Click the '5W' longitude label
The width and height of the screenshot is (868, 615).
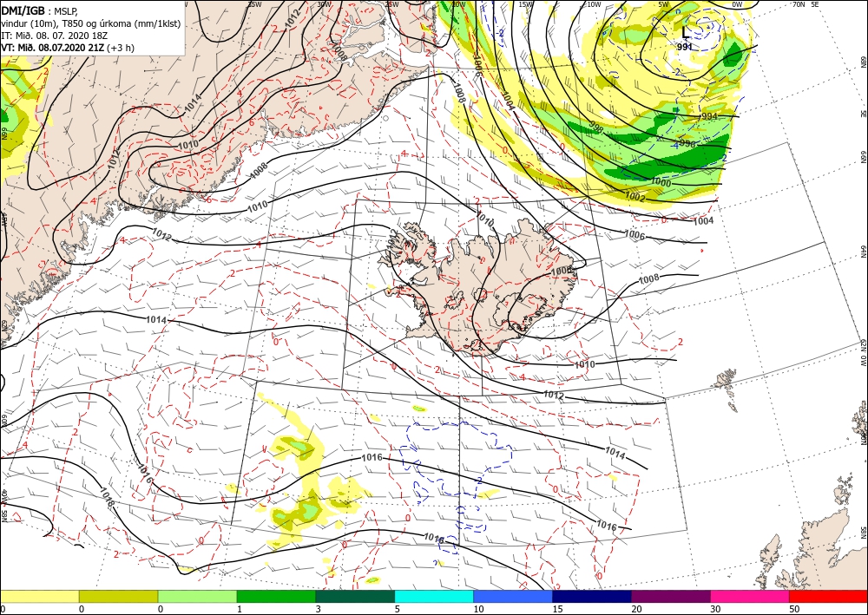tap(664, 4)
